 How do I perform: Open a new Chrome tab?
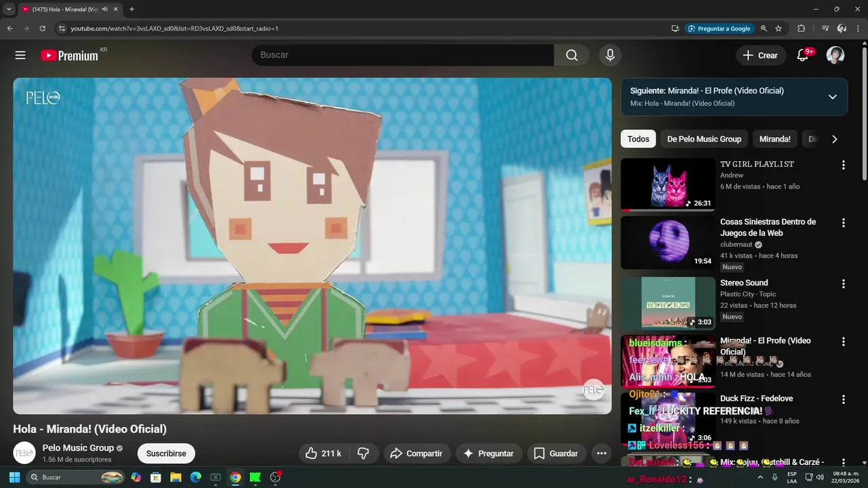132,9
